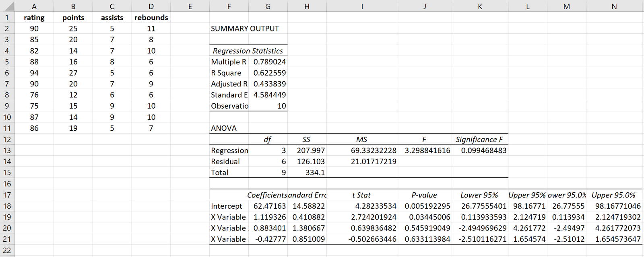The height and width of the screenshot is (257, 644).
Task: Select column D header
Action: pos(151,6)
